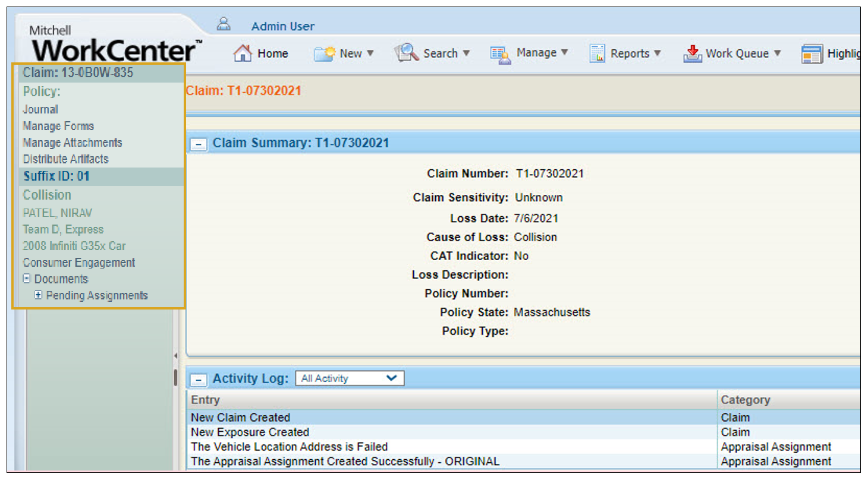Viewport: 868px width, 480px height.
Task: Open the Journal link in sidebar
Action: pos(40,109)
